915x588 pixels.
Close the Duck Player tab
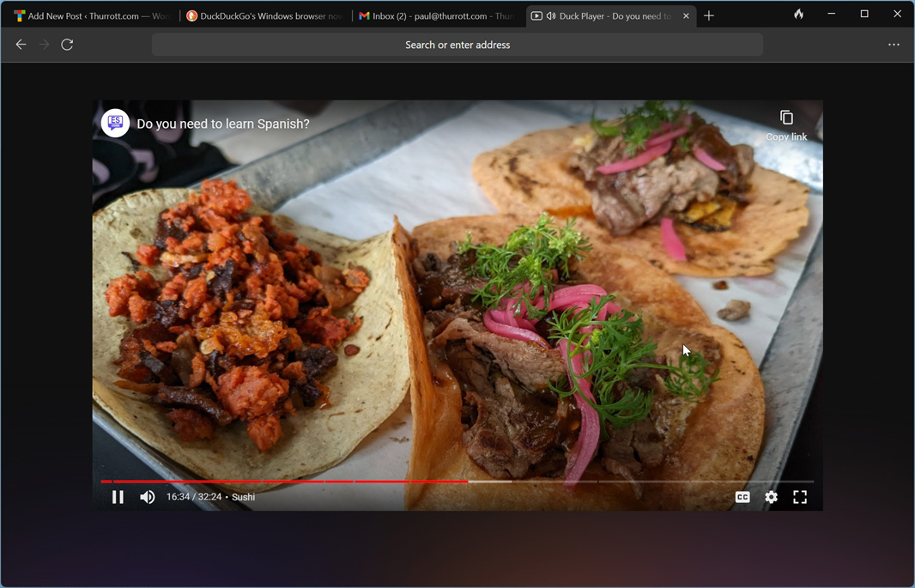(x=686, y=15)
